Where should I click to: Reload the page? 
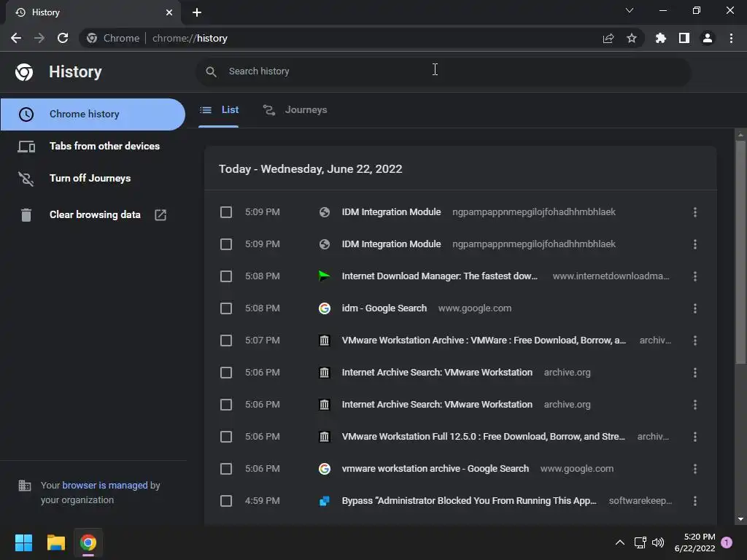coord(63,38)
